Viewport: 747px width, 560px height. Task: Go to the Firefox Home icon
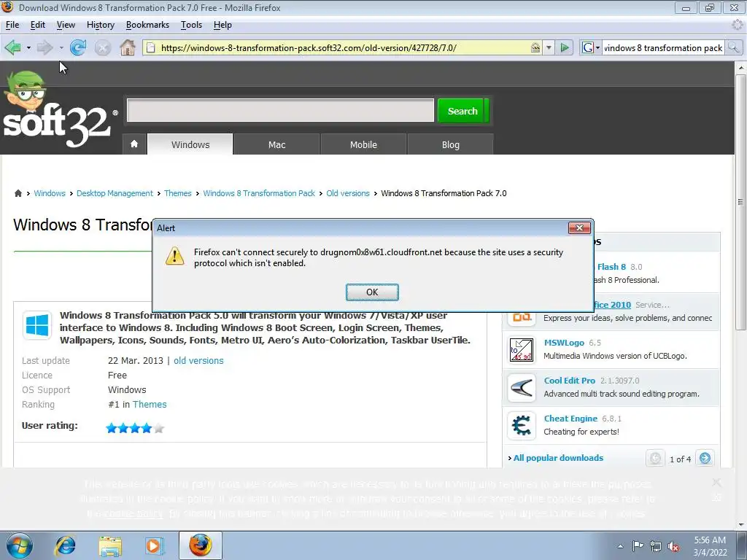[127, 47]
